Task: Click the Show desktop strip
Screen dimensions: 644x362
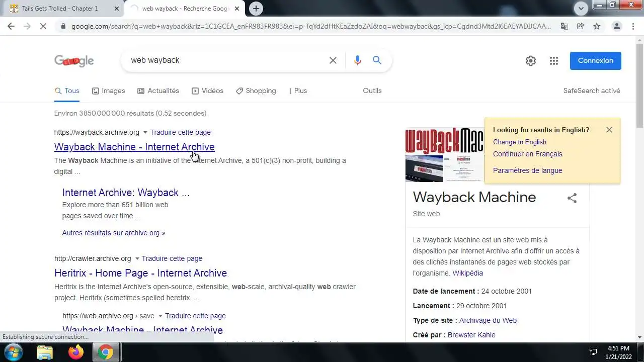Action: (641, 352)
